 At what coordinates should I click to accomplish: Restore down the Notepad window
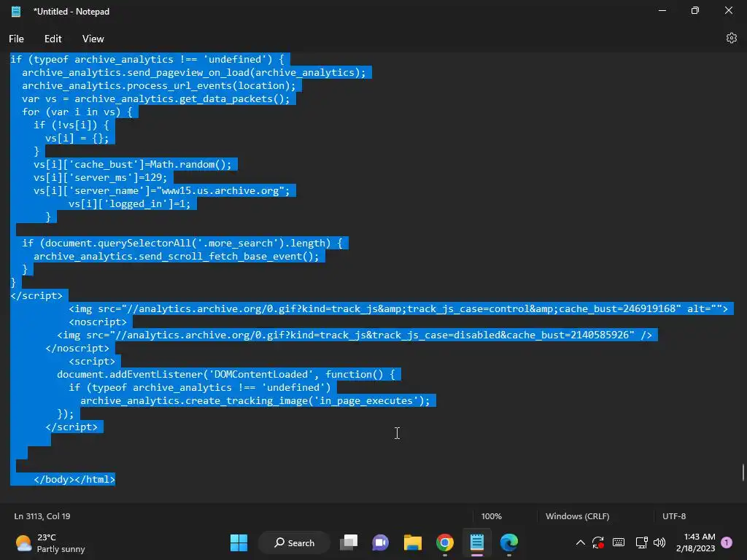tap(695, 10)
